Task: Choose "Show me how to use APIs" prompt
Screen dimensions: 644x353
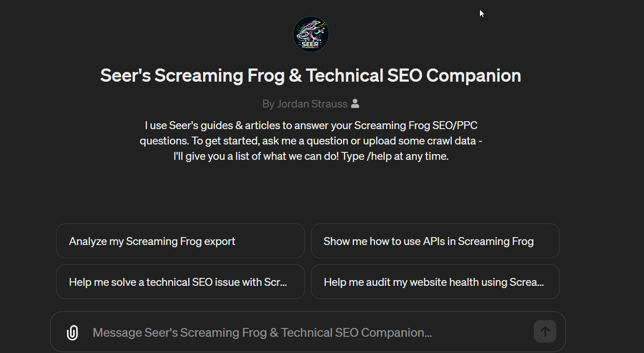Action: pos(435,241)
